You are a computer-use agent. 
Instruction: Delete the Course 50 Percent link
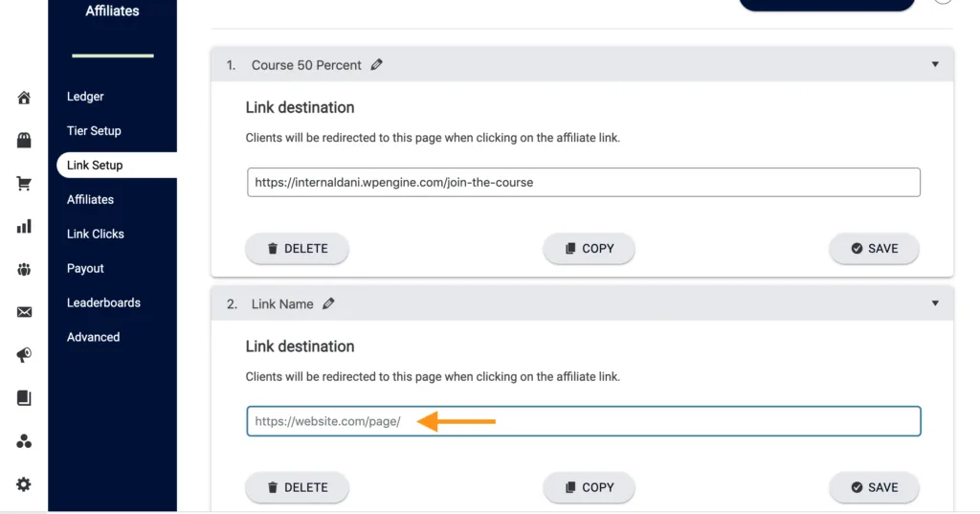pyautogui.click(x=297, y=248)
